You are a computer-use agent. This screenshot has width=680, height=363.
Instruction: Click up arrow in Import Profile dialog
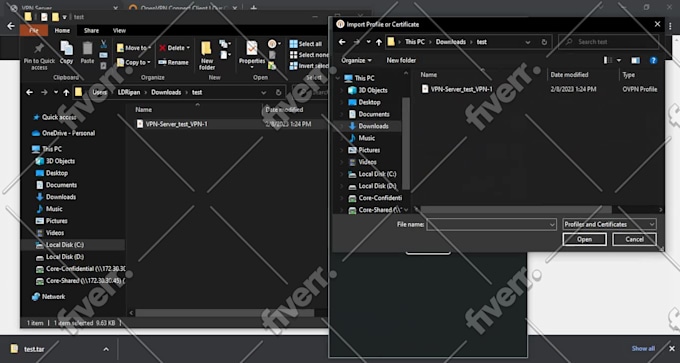tap(379, 42)
